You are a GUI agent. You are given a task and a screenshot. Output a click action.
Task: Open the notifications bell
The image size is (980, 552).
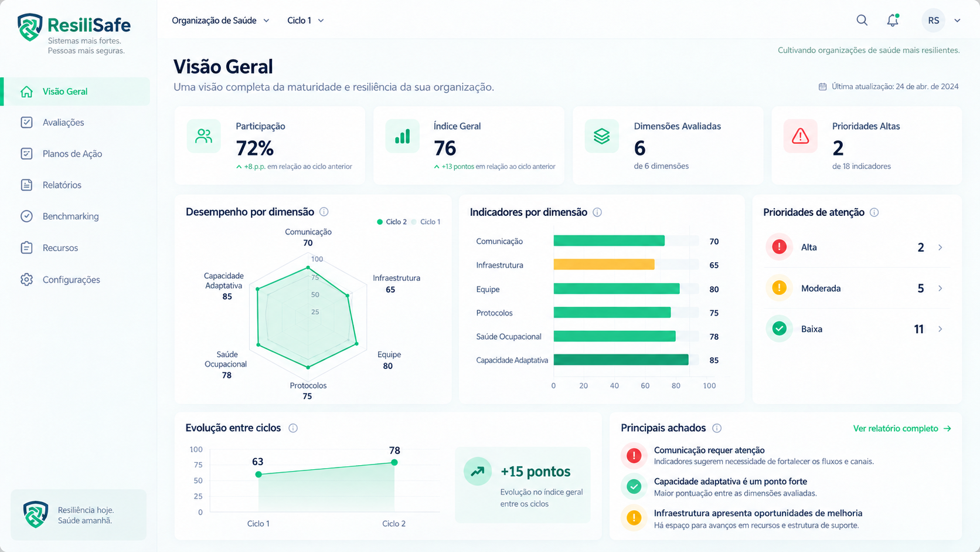[x=893, y=21]
